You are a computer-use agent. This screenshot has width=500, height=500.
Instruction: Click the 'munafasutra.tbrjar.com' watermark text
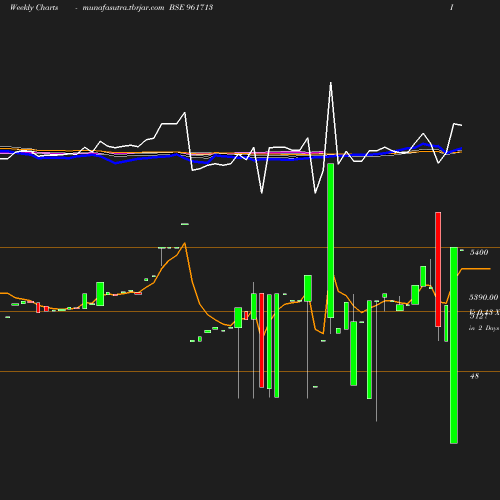[x=123, y=8]
